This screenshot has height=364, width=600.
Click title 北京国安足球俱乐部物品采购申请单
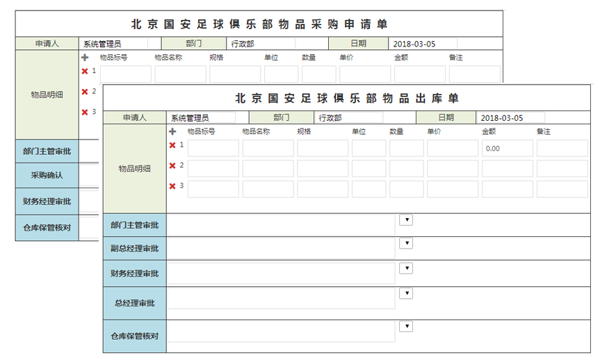(259, 24)
